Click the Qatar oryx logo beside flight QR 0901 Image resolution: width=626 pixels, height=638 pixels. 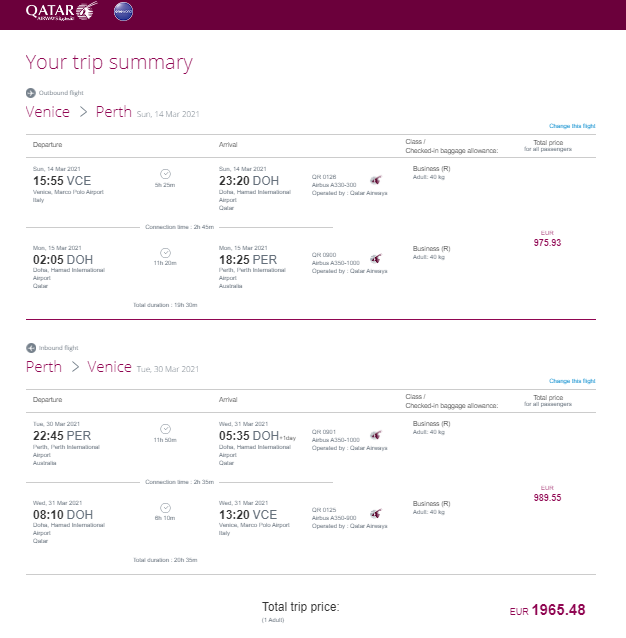[x=376, y=435]
